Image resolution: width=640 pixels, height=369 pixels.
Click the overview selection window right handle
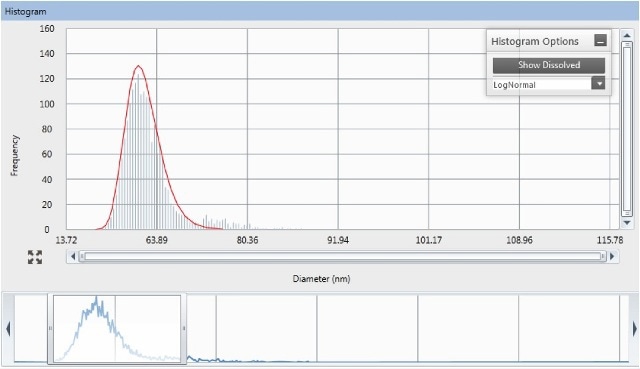[184, 328]
